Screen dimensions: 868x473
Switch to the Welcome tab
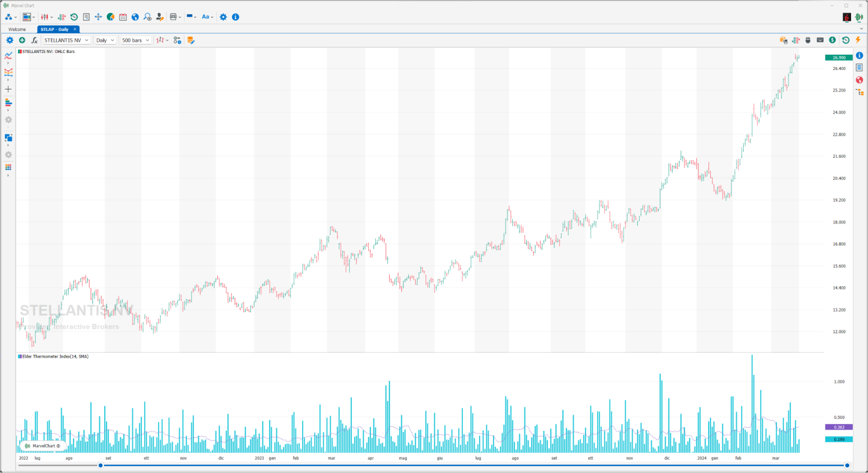[17, 30]
